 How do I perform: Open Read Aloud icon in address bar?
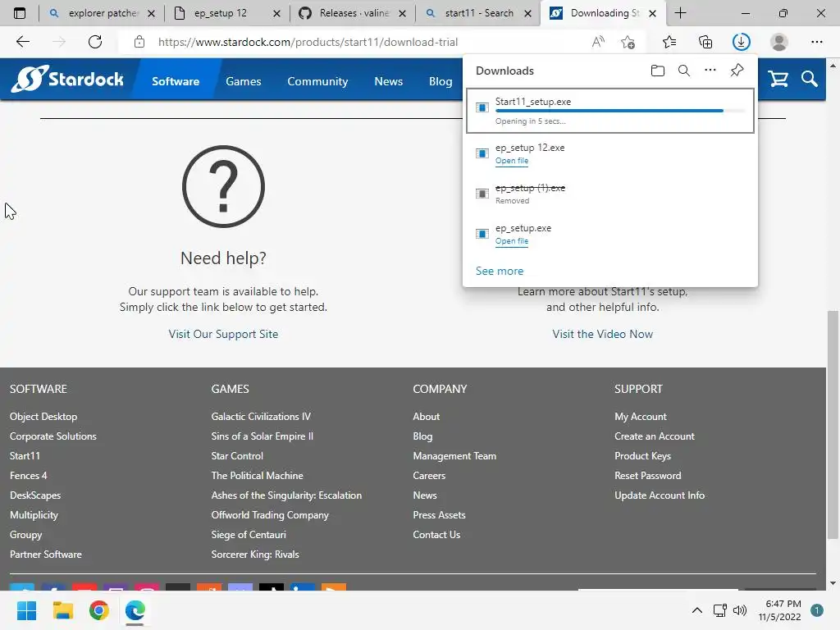point(598,42)
